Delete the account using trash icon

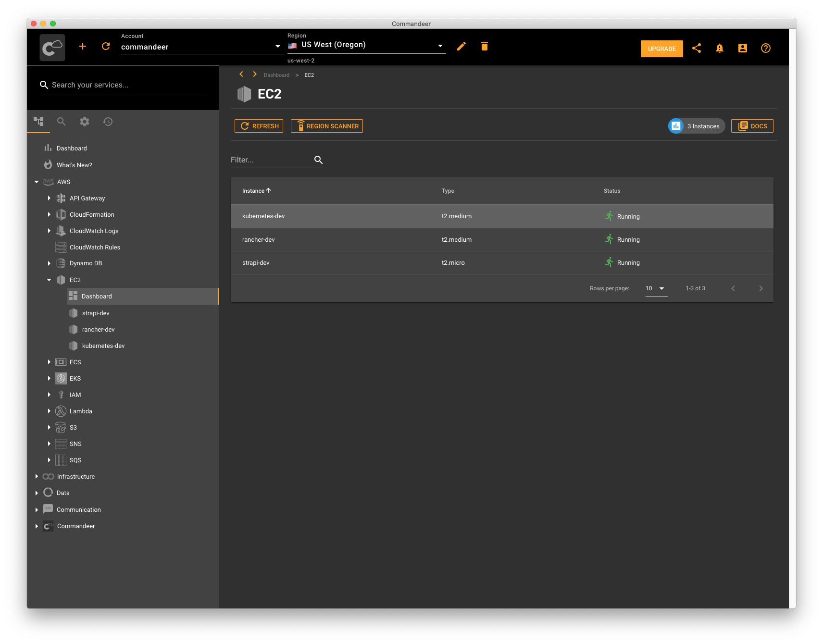[485, 46]
